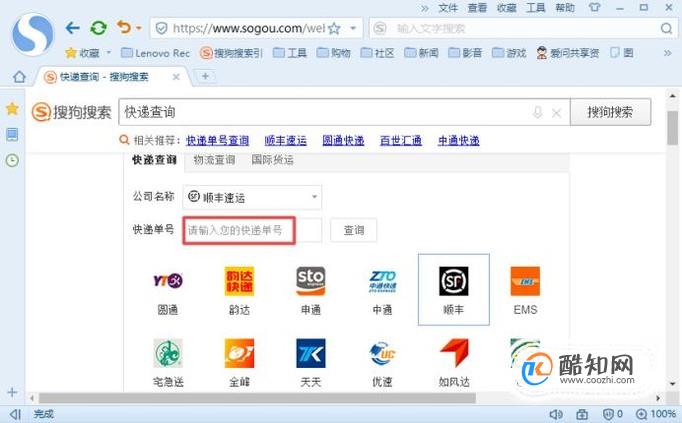The height and width of the screenshot is (423, 682).
Task: Open the sidebar reading list book icon
Action: click(12, 135)
